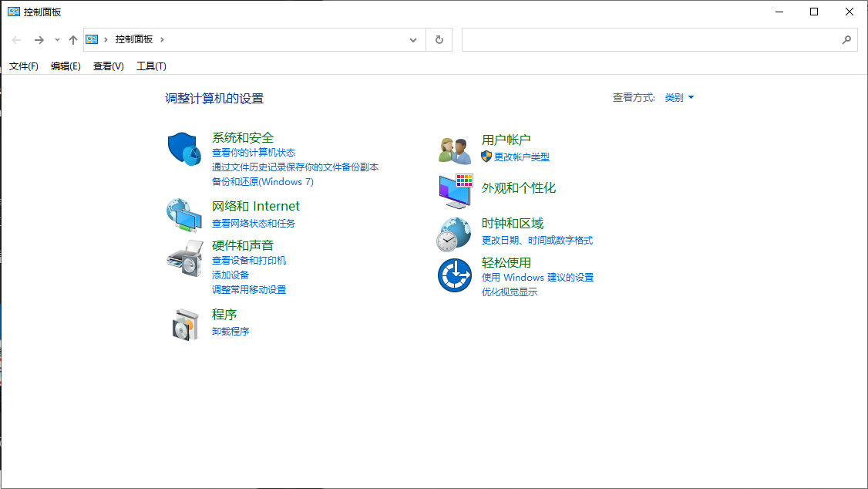The width and height of the screenshot is (868, 489).
Task: Click the System and Security shield icon
Action: pos(183,148)
